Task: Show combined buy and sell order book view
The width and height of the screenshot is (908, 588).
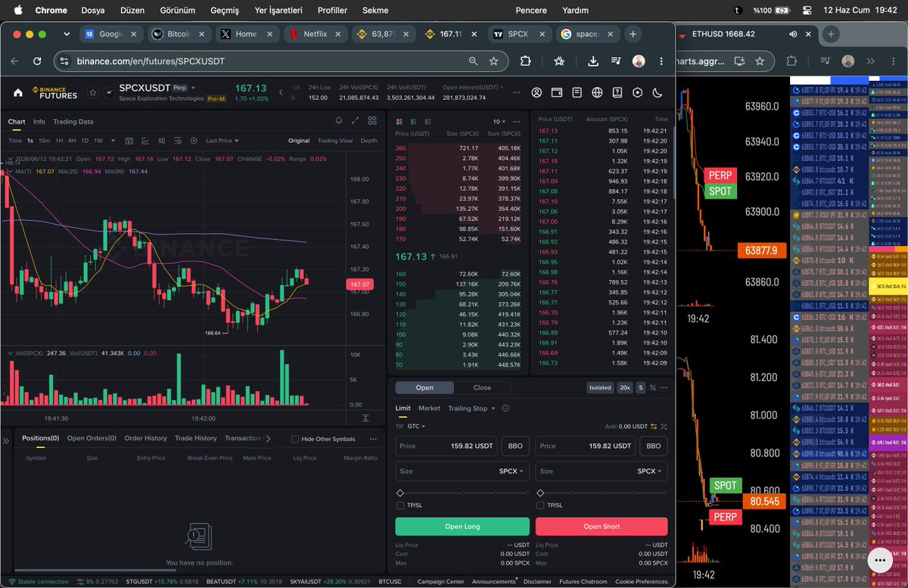Action: [x=399, y=121]
